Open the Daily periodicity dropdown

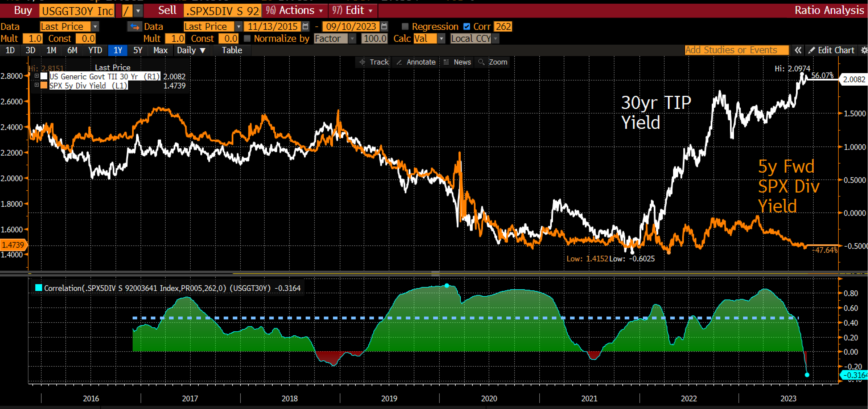pos(191,50)
